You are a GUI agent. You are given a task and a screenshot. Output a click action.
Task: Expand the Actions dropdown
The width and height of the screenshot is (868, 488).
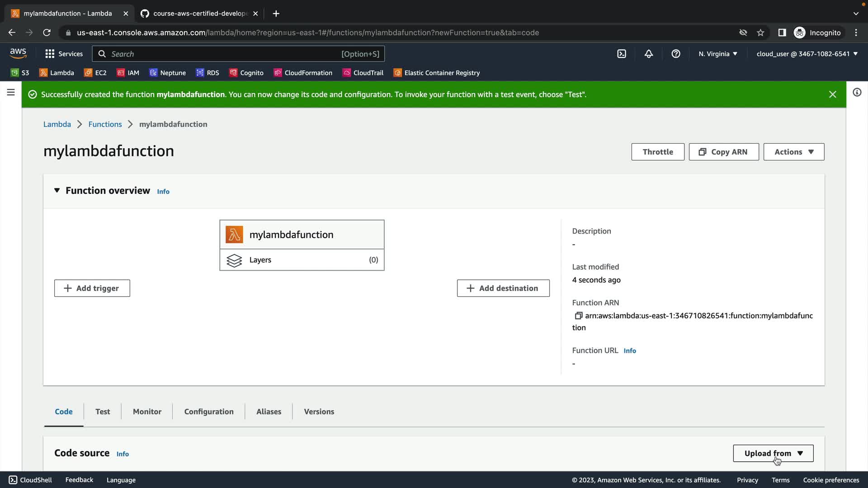(793, 152)
